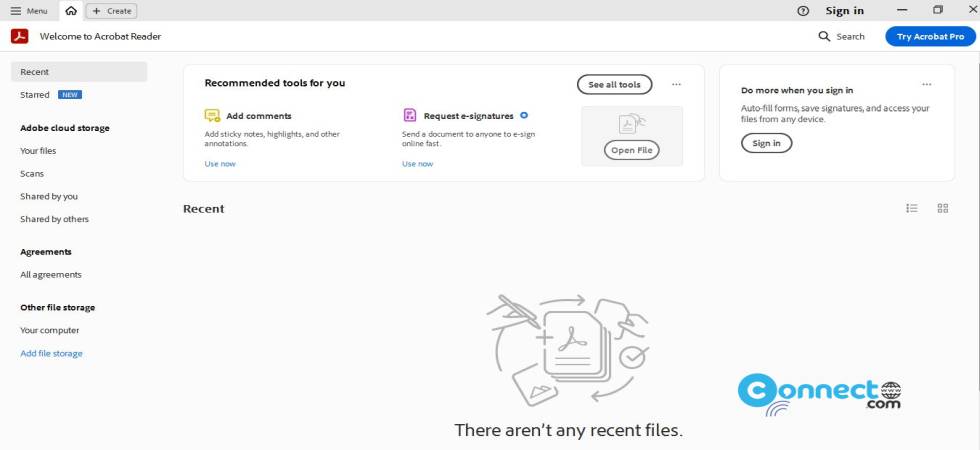Select Recent in the sidebar
The width and height of the screenshot is (980, 450).
tap(79, 72)
